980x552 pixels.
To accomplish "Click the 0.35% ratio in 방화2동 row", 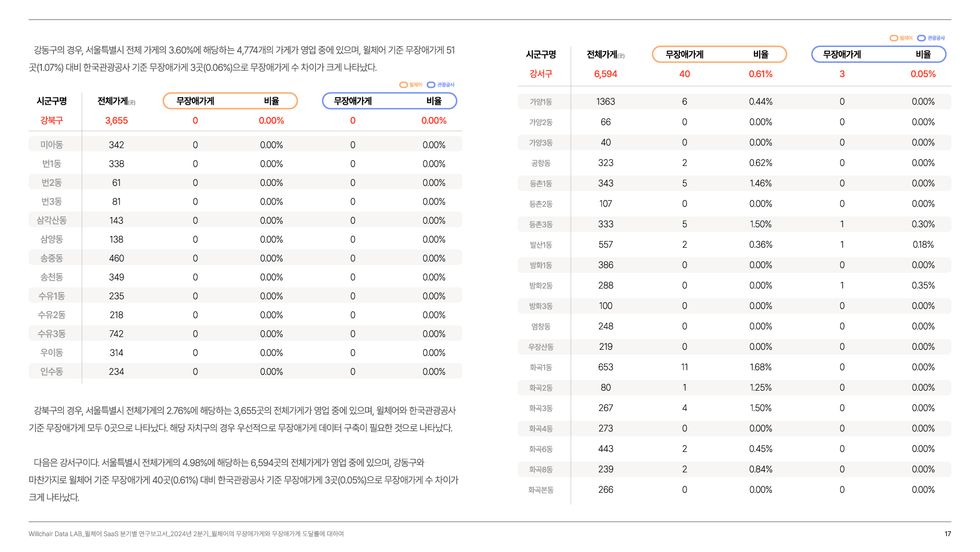I will (x=923, y=285).
